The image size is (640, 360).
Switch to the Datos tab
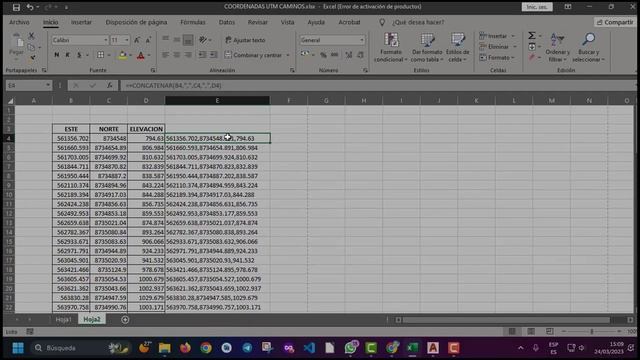point(227,22)
